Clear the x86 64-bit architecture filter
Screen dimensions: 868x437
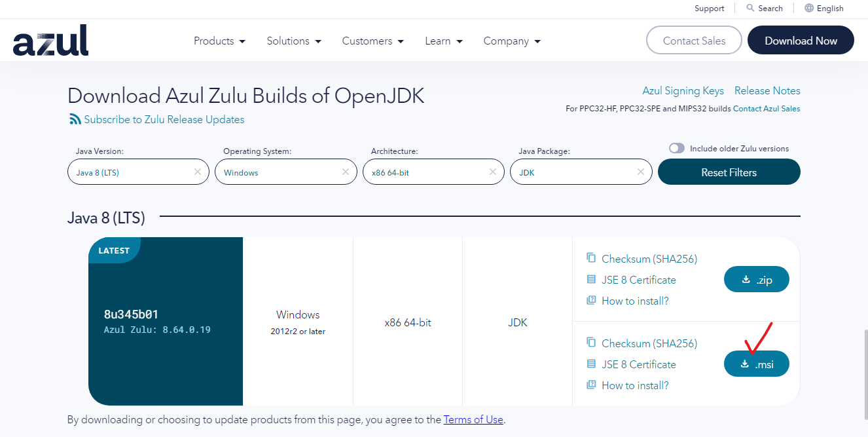(x=493, y=172)
